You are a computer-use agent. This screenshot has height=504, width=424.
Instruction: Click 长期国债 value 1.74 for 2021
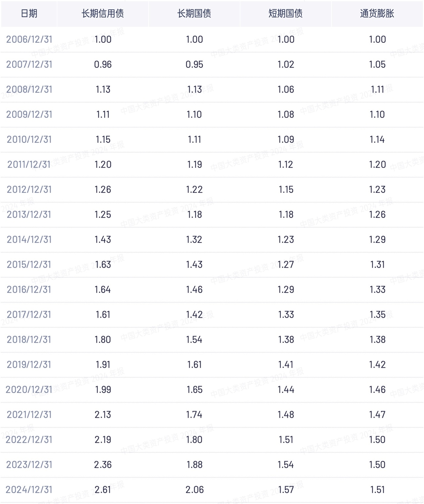click(194, 415)
